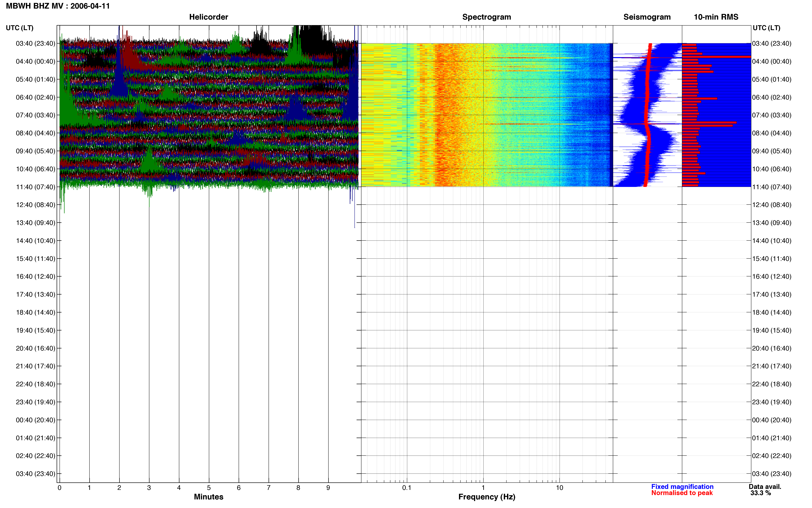Image resolution: width=812 pixels, height=508 pixels.
Task: Click the "07:40 (03:40)" tick label on the helicorder axis
Action: pyautogui.click(x=36, y=115)
